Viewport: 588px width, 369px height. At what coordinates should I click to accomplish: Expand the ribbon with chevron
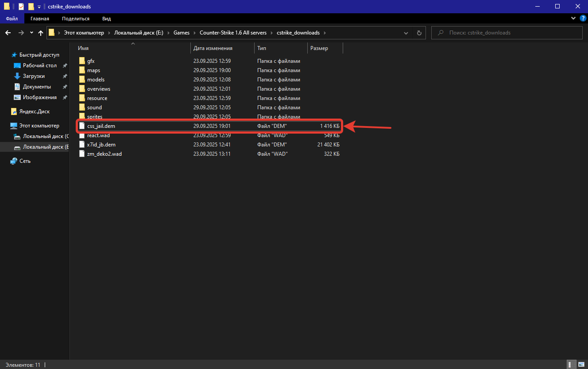pyautogui.click(x=573, y=19)
